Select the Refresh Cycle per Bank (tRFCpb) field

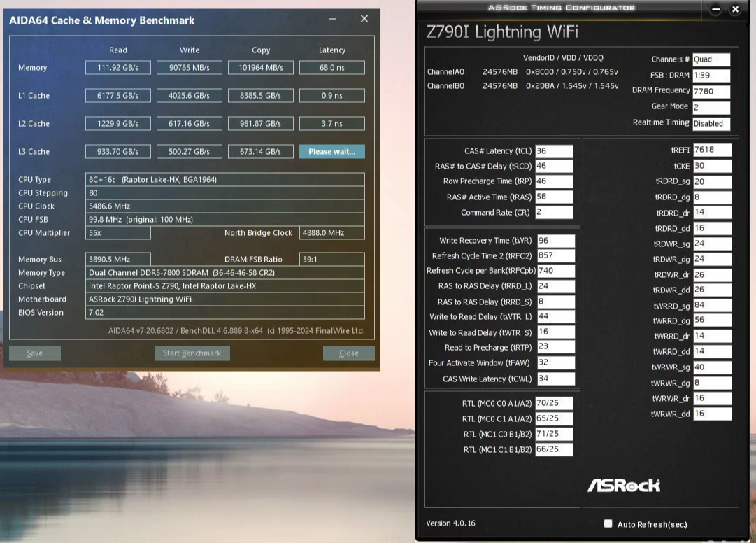pyautogui.click(x=556, y=271)
